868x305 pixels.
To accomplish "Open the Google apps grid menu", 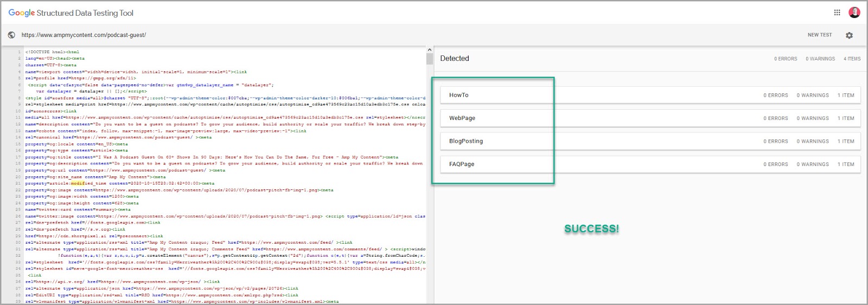I will click(837, 12).
